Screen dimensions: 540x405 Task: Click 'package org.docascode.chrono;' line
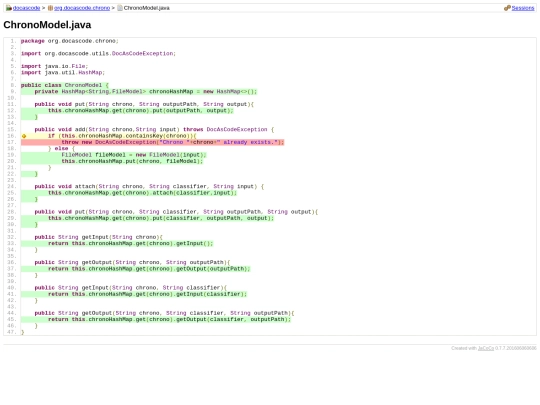(x=70, y=41)
